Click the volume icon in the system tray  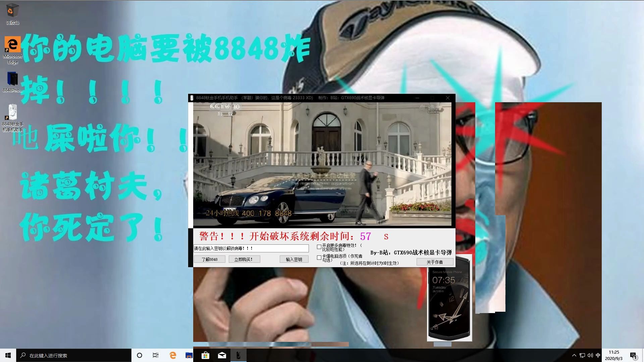(x=589, y=355)
